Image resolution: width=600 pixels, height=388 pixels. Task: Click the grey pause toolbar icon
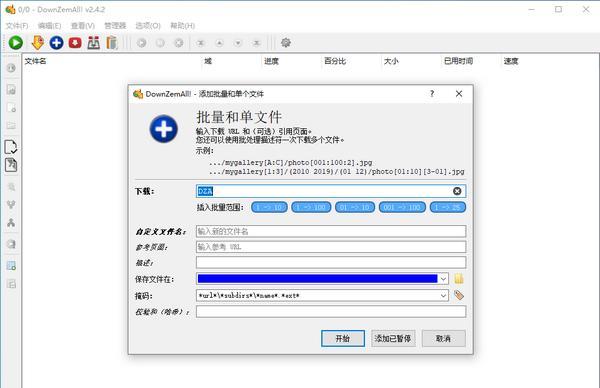[x=160, y=43]
